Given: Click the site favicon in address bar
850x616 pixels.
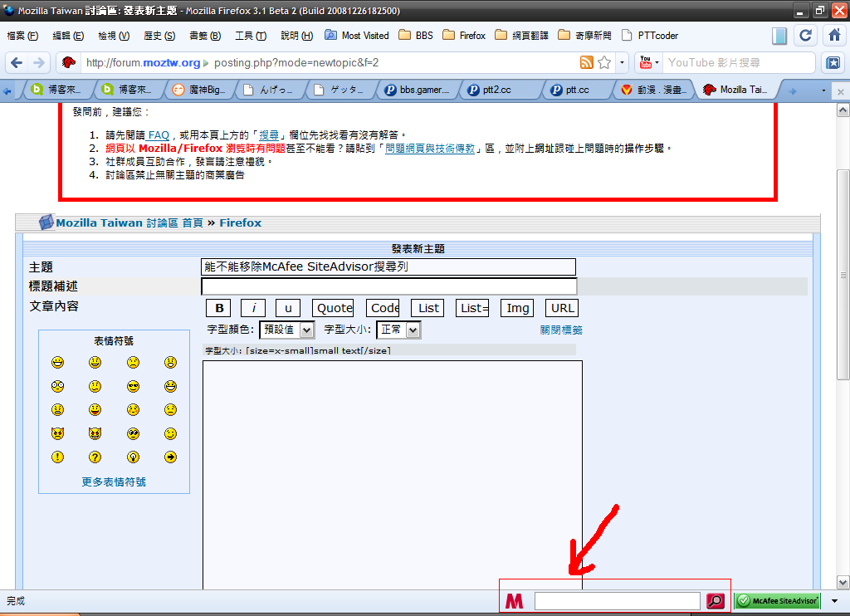Looking at the screenshot, I should (x=68, y=63).
